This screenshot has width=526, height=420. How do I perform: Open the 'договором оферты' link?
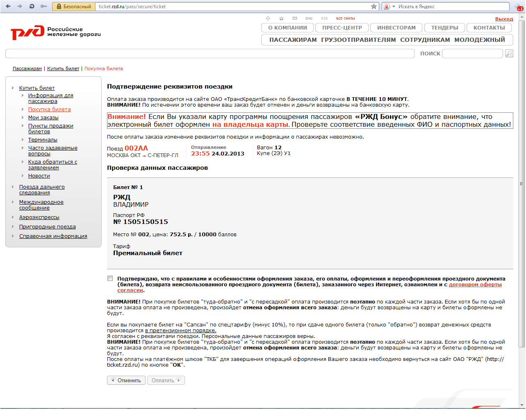pos(475,284)
